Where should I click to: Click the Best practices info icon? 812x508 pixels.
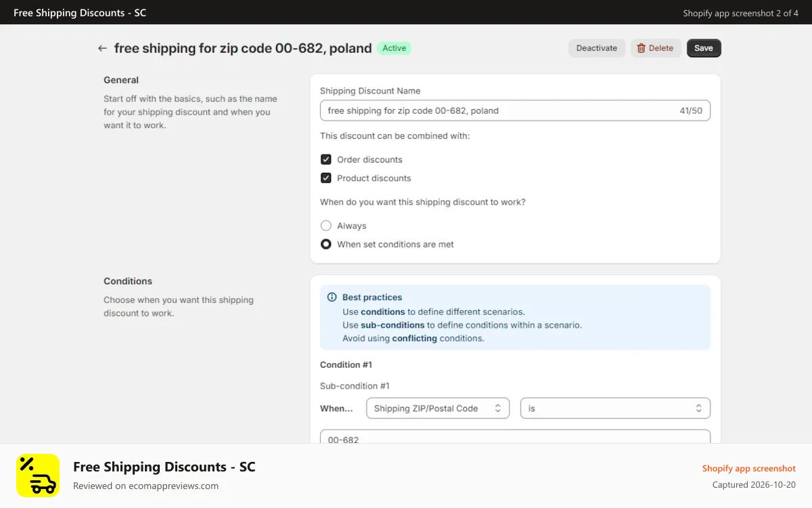[332, 297]
